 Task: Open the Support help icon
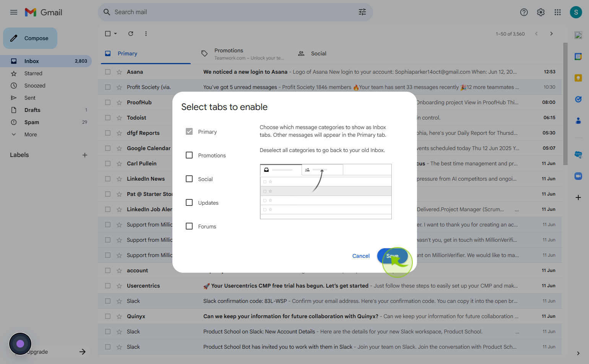click(x=524, y=12)
